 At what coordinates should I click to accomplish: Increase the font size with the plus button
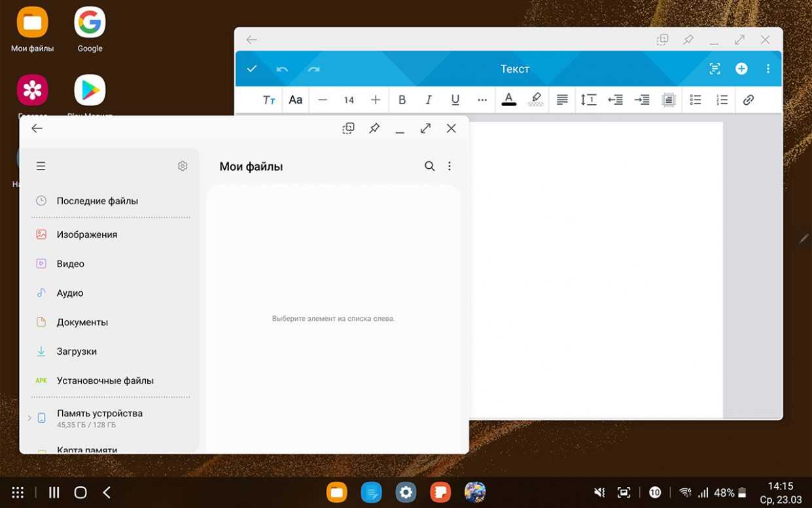coord(376,100)
